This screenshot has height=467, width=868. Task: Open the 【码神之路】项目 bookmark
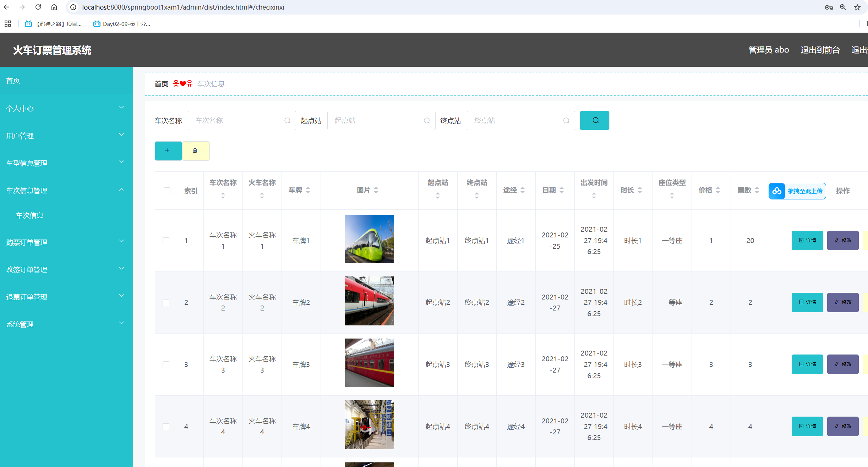[53, 24]
